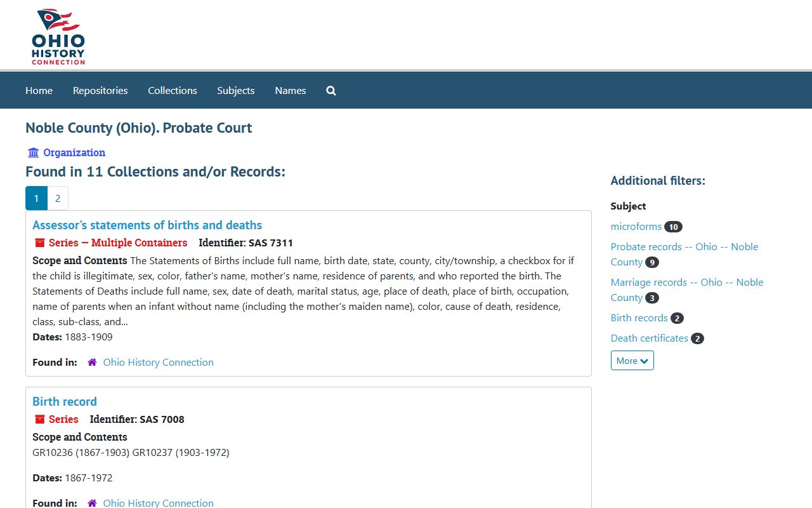
Task: Click the Organization building icon
Action: point(33,152)
